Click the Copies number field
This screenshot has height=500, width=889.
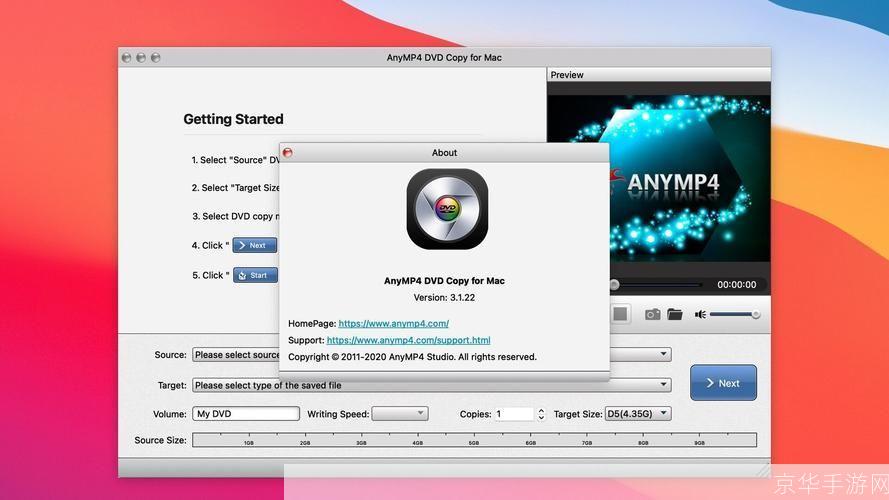point(514,414)
